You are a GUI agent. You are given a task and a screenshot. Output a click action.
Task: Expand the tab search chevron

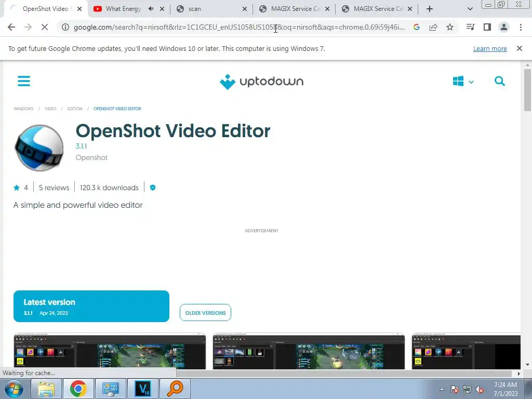(x=470, y=9)
